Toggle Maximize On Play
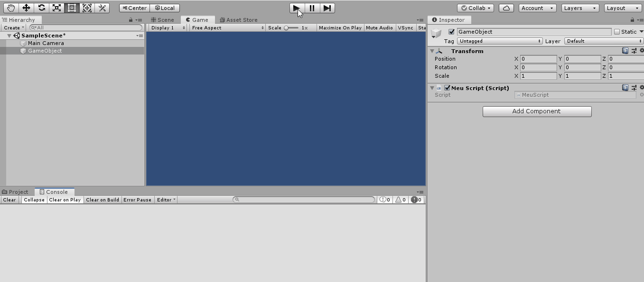 click(x=340, y=27)
